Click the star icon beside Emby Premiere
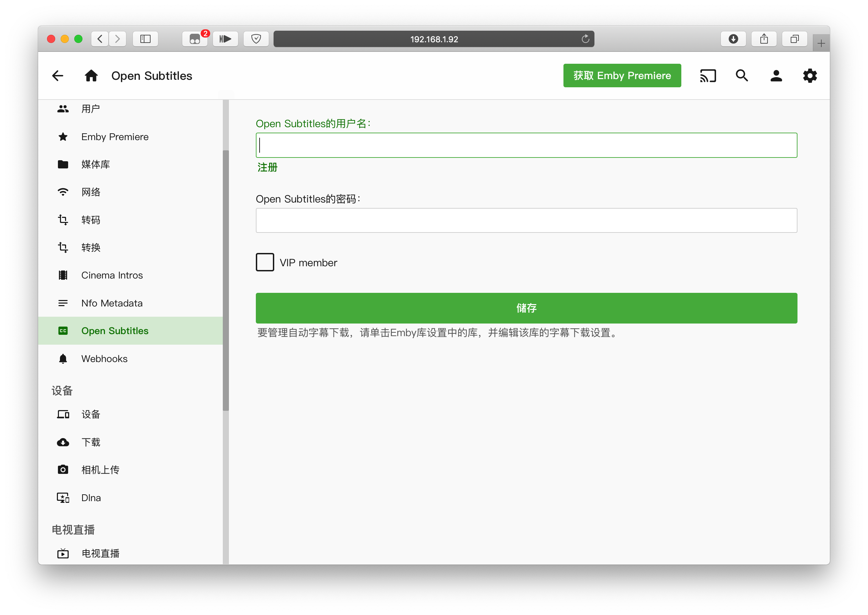Viewport: 868px width, 615px height. pyautogui.click(x=63, y=137)
